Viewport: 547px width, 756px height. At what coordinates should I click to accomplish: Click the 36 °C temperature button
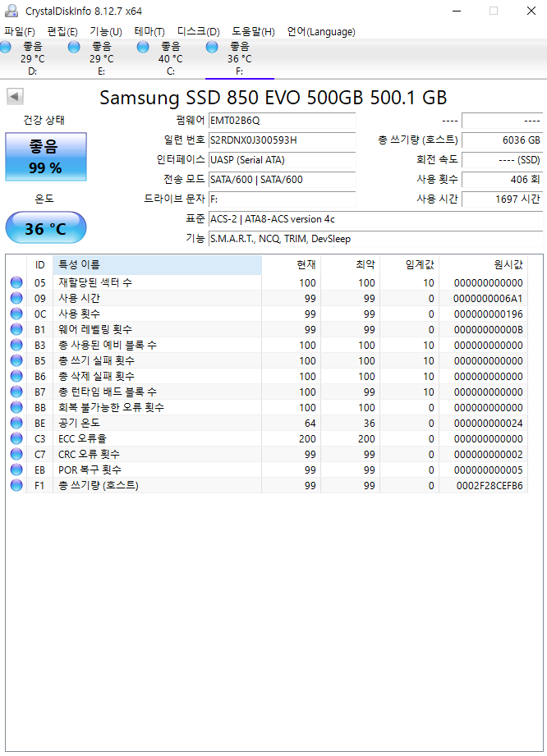click(46, 227)
